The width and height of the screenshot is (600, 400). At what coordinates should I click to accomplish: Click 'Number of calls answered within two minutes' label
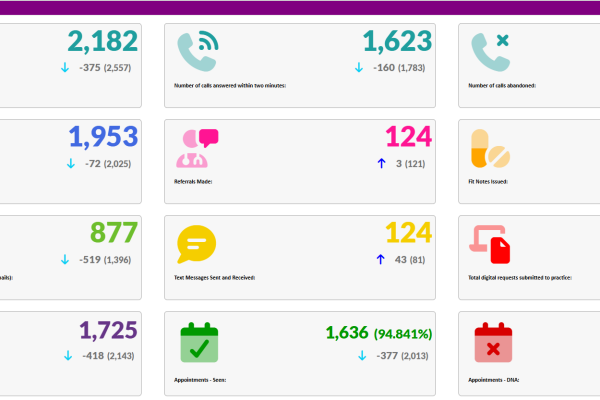point(230,86)
